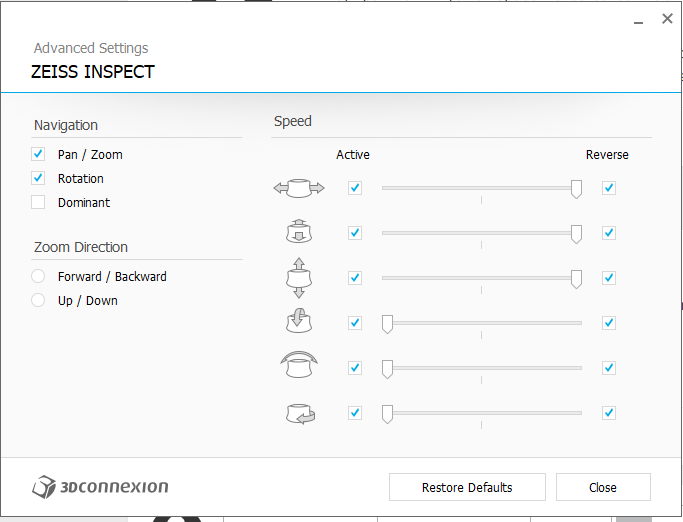Click the up/down lift axis icon
This screenshot has height=522, width=683.
299,278
